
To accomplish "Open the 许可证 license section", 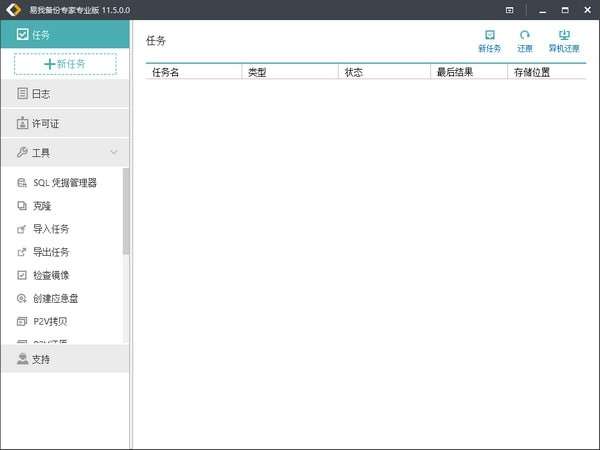I will 65,123.
